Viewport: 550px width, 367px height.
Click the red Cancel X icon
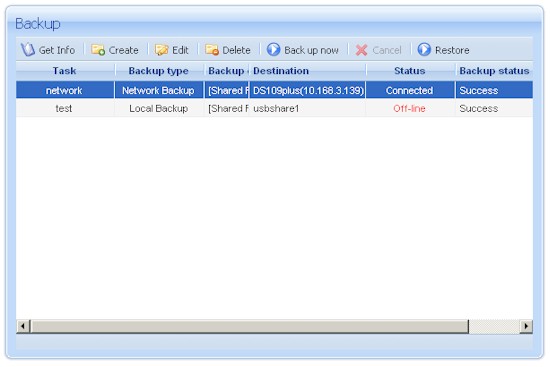[361, 50]
